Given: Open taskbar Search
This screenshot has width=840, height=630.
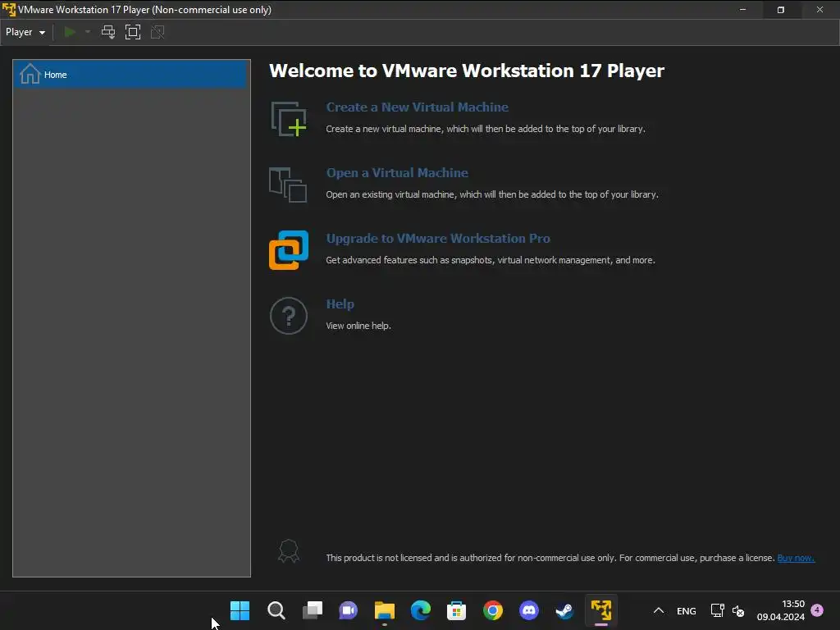Looking at the screenshot, I should (276, 610).
